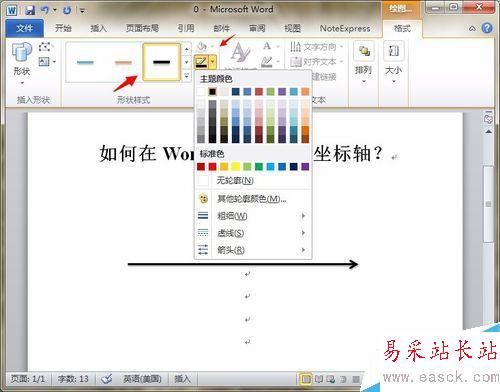This screenshot has height=392, width=500.
Task: Toggle the Shape Outline dropdown arrow
Action: [x=213, y=62]
